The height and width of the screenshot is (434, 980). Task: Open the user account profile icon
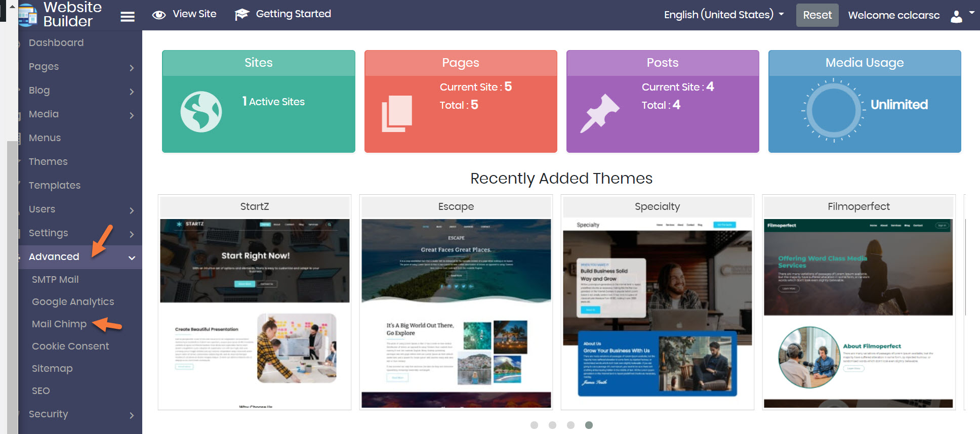click(956, 17)
